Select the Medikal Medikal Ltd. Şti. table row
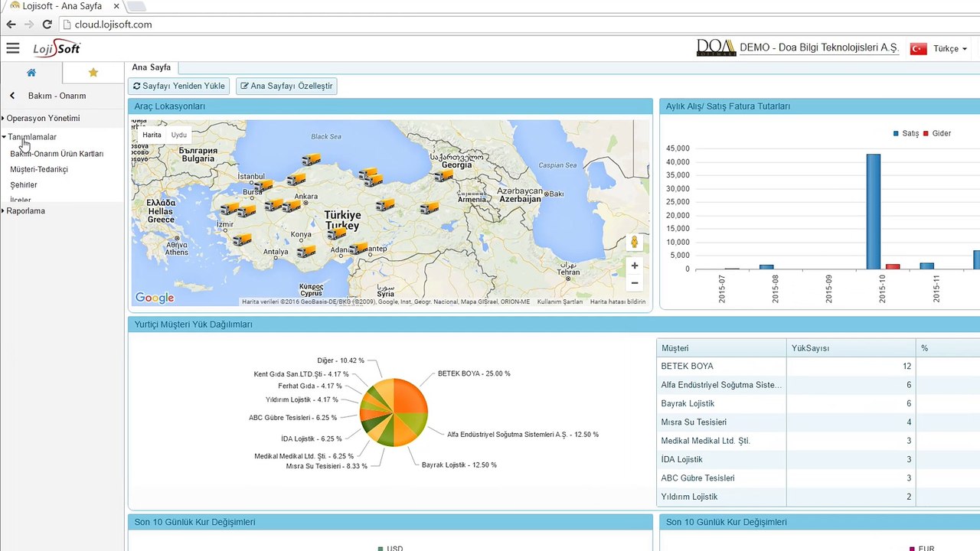 818,441
